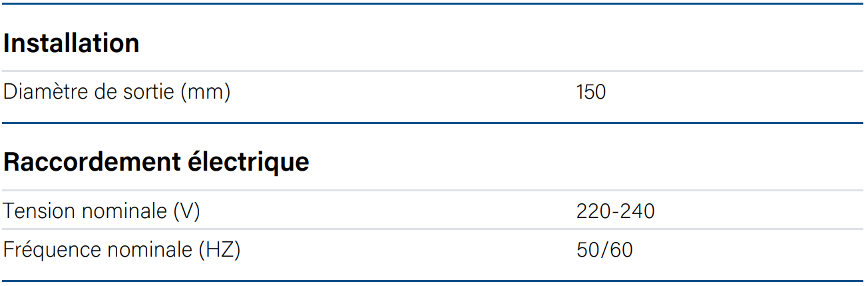Click the gray divider between Tension and Fréquence rows
868x286 pixels.
pyautogui.click(x=434, y=230)
